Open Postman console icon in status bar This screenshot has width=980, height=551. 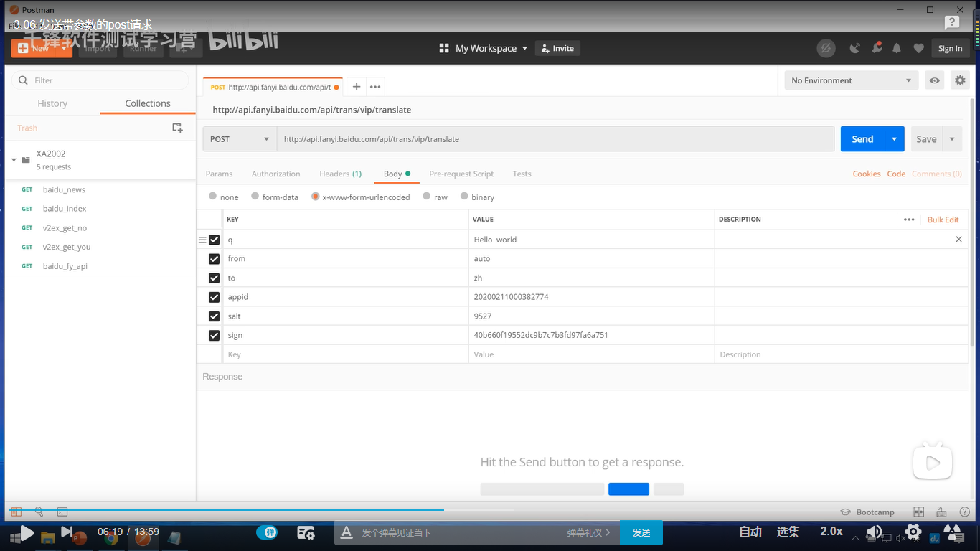(x=62, y=512)
